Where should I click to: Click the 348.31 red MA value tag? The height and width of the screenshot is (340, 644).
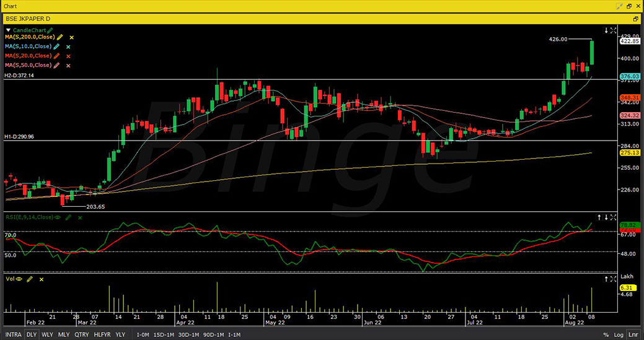pyautogui.click(x=630, y=98)
